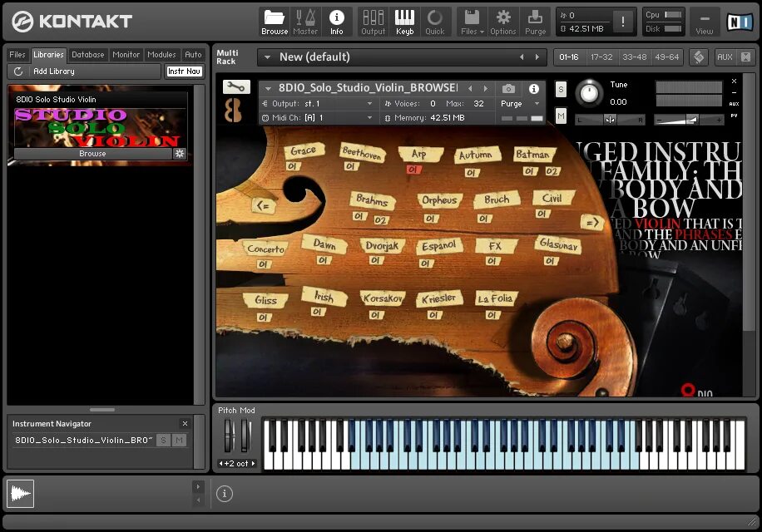Click the info circle in the status bar
This screenshot has width=762, height=532.
pyautogui.click(x=224, y=494)
